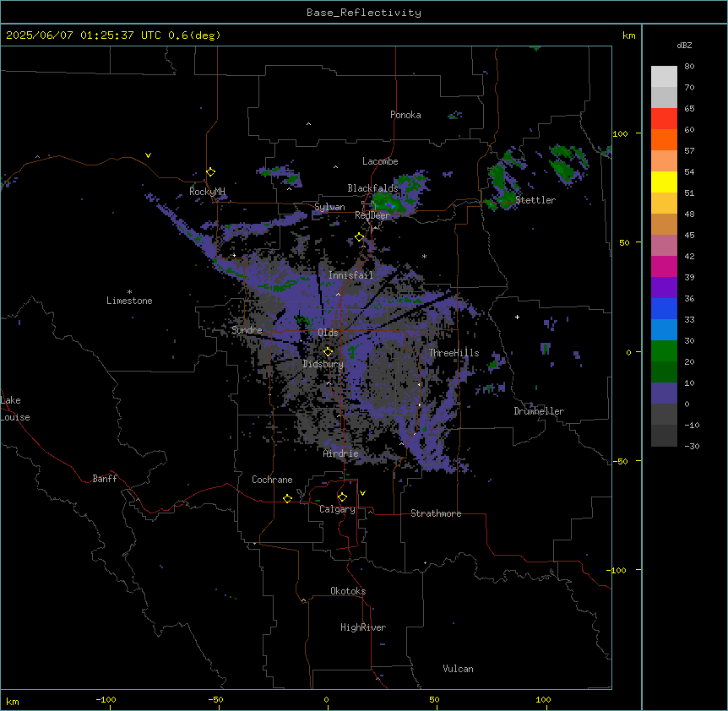Screen dimensions: 728x711
Task: Click the RockyMH label
Action: 207,192
